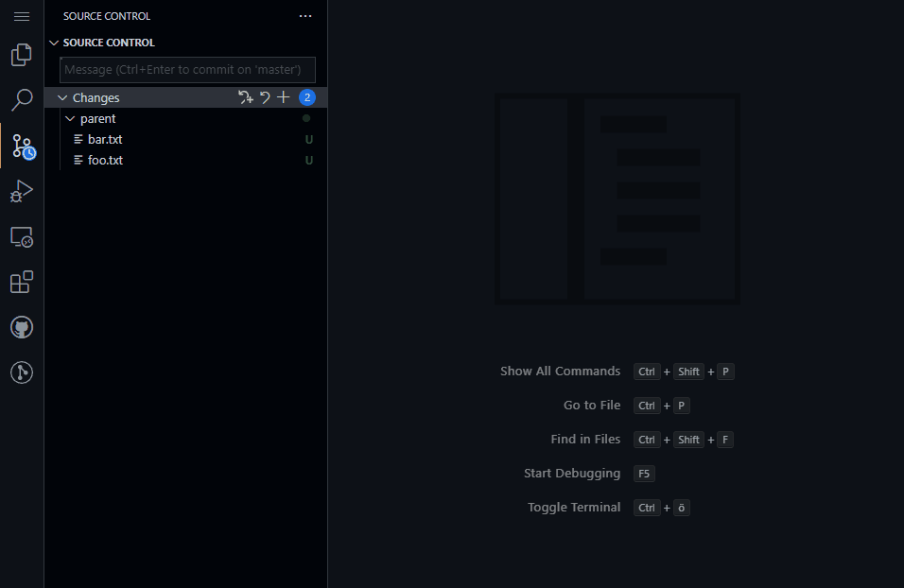Screen dimensions: 904x588
Task: Click the discard all changes icon
Action: [x=264, y=96]
